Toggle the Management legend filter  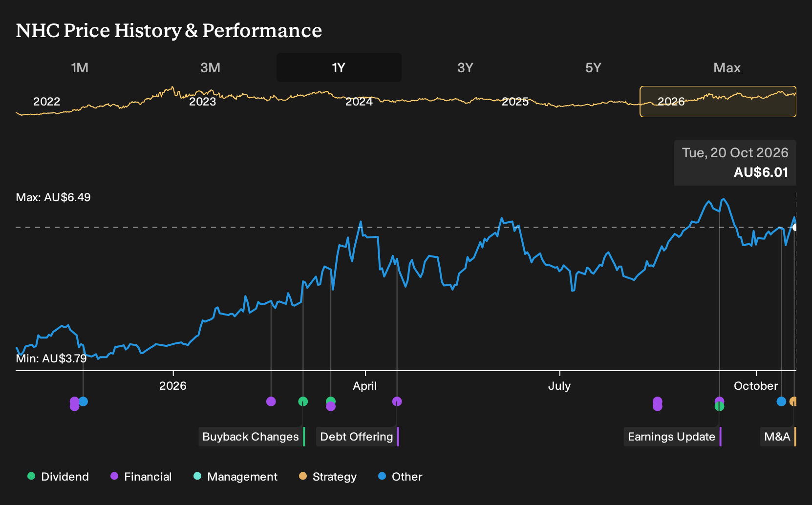pos(235,477)
